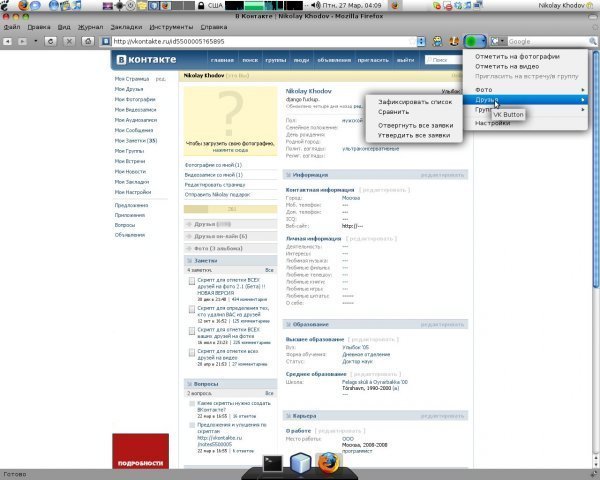Open dropdown arrow beside the green VK button
Viewport: 600px width, 480px height.
483,41
